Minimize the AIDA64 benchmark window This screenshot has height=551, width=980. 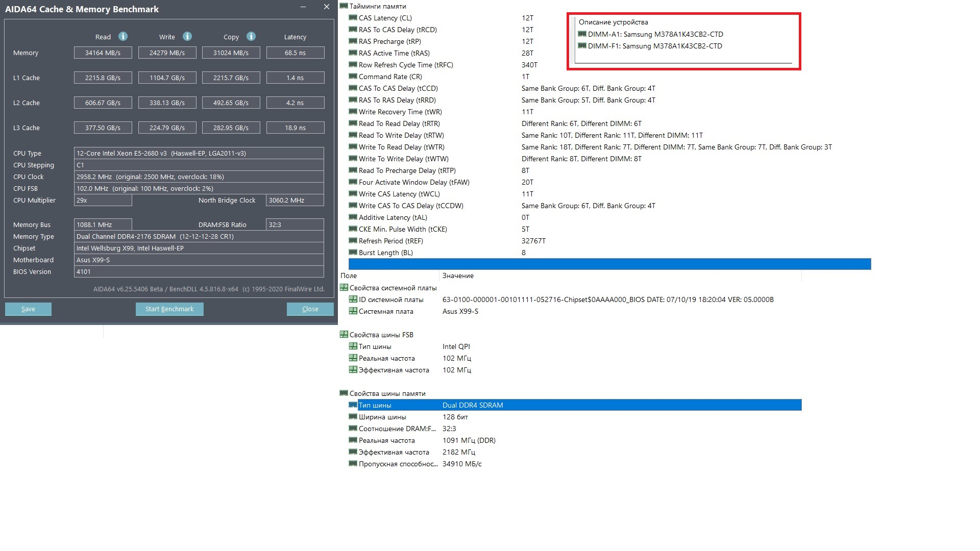303,7
